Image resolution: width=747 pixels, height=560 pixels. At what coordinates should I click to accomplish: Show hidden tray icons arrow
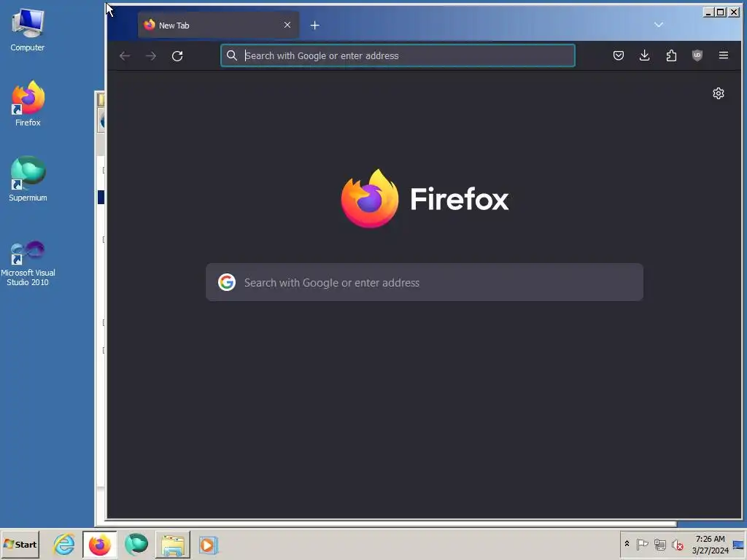[627, 544]
